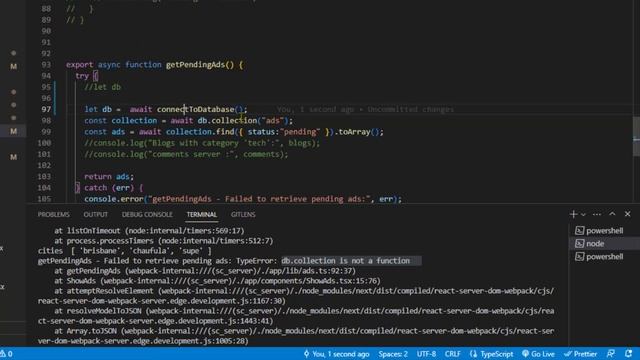640x360 pixels.
Task: Open the PROBLEMS panel tab
Action: [x=53, y=214]
